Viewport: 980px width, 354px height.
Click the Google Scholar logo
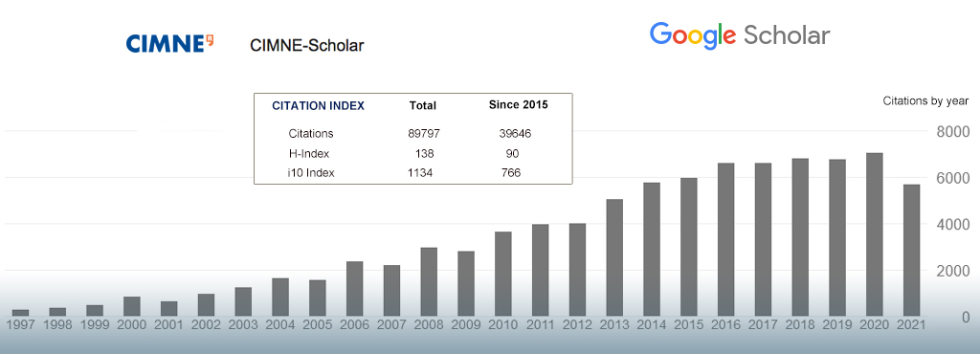[740, 35]
